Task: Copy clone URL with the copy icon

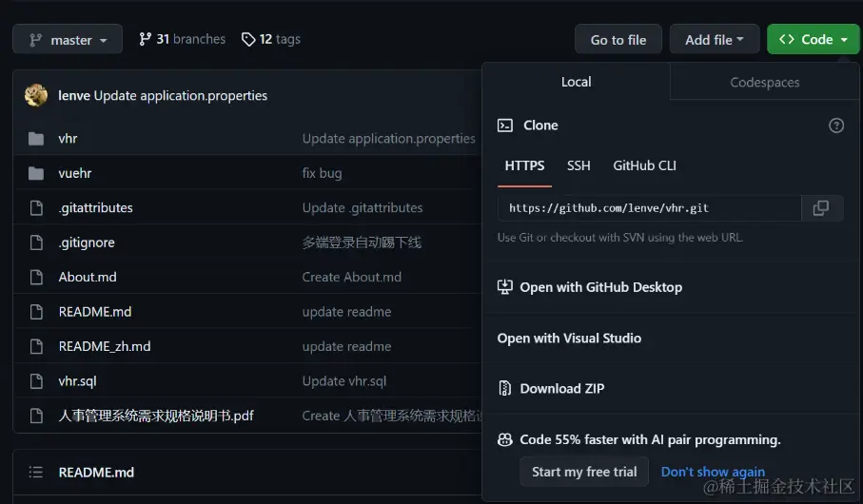Action: [x=821, y=208]
